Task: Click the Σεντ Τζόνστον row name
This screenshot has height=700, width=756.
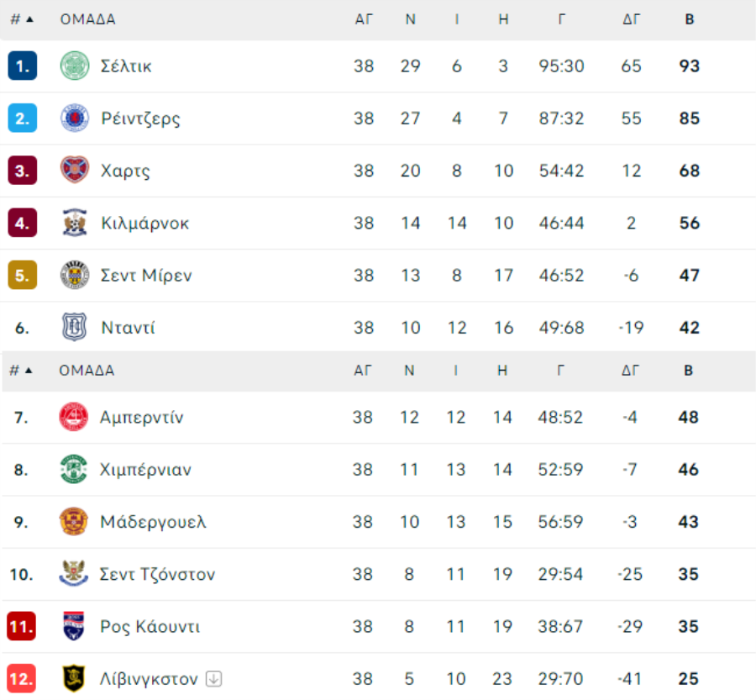Action: click(x=157, y=574)
